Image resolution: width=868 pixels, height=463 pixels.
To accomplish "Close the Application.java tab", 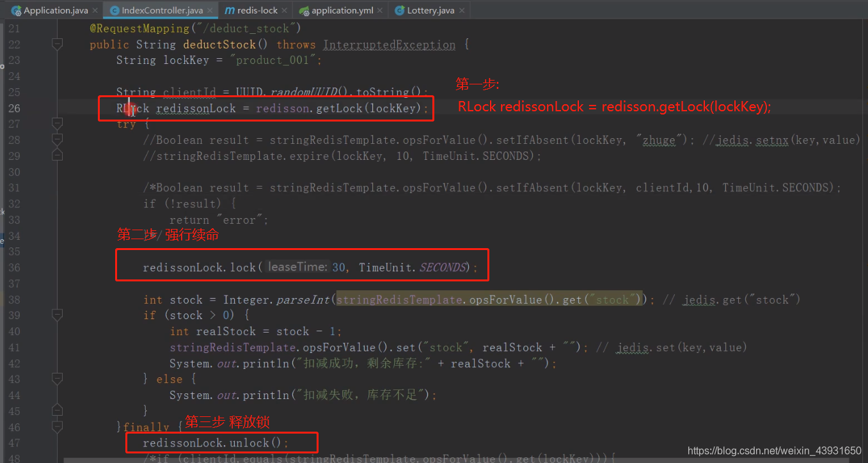I will point(95,10).
